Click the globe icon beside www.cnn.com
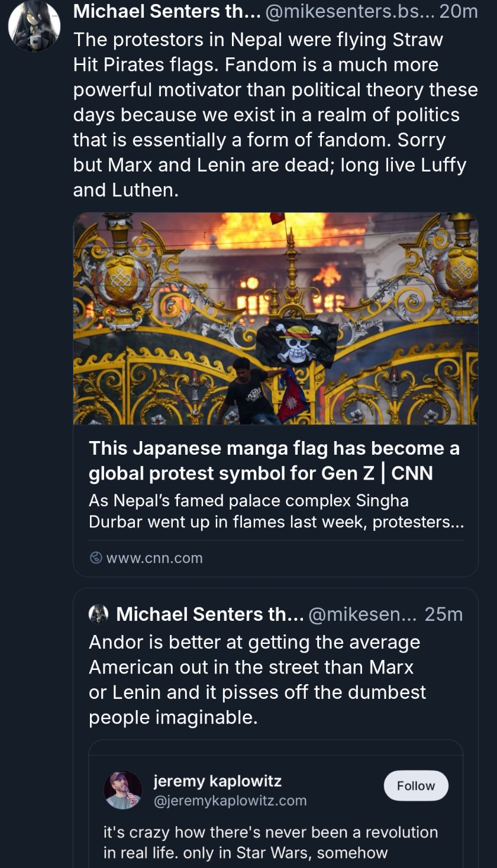Viewport: 497px width, 868px height. [x=95, y=558]
